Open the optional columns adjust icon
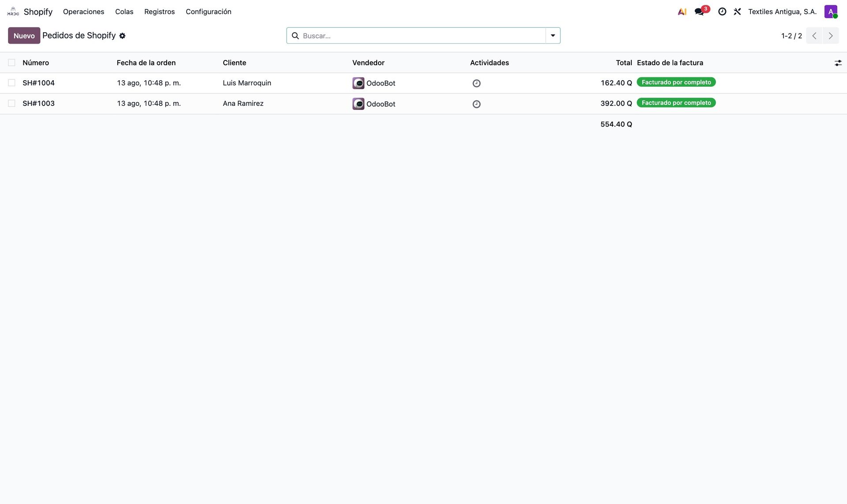The width and height of the screenshot is (847, 504). pyautogui.click(x=838, y=63)
